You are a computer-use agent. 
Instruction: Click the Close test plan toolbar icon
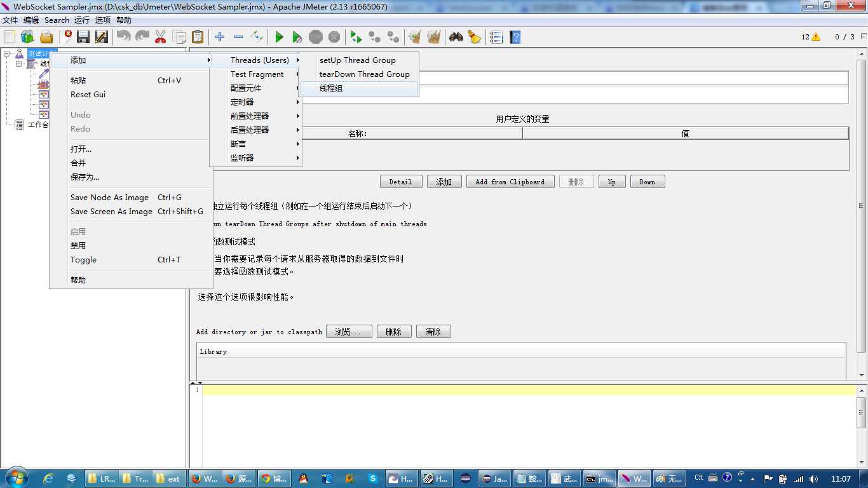(65, 37)
